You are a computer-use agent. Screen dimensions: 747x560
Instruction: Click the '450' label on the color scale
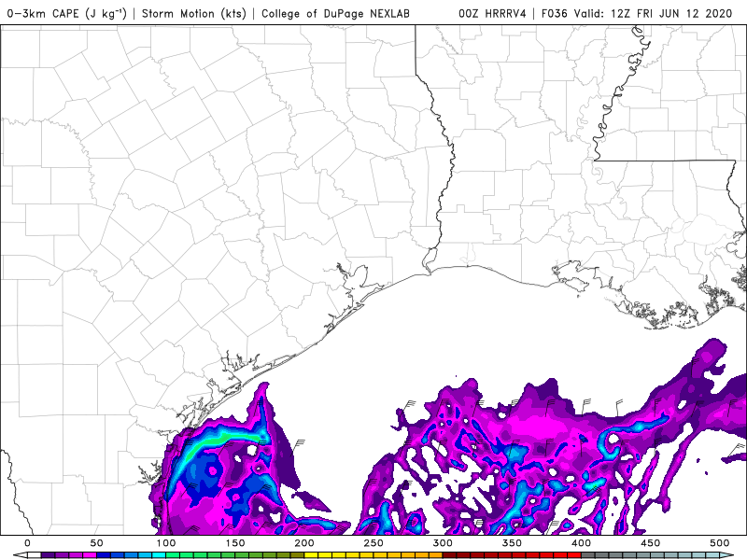click(x=650, y=543)
